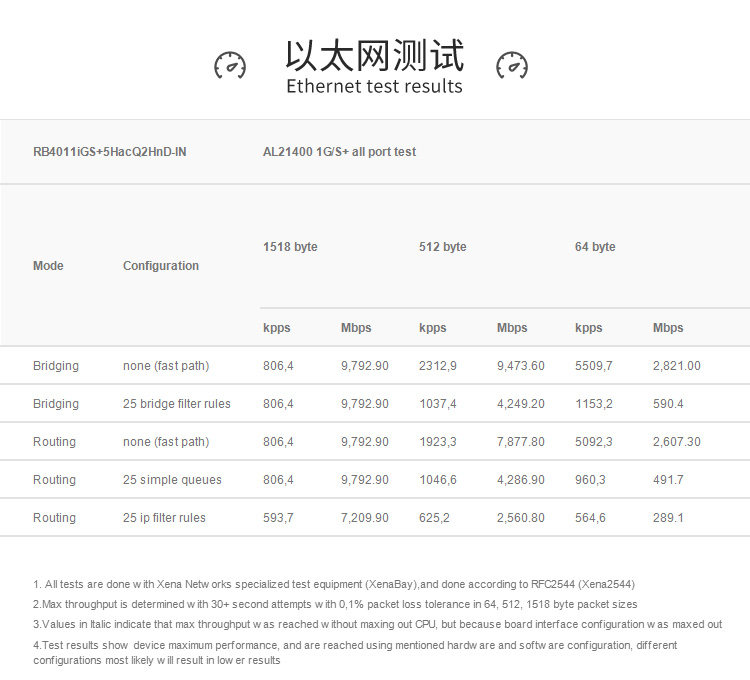This screenshot has width=750, height=680.
Task: Click the 'Configuration' column header
Action: (x=161, y=266)
